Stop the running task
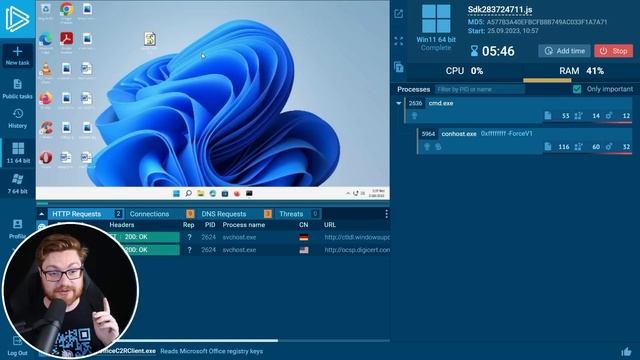Image resolution: width=640 pixels, height=360 pixels. (613, 51)
